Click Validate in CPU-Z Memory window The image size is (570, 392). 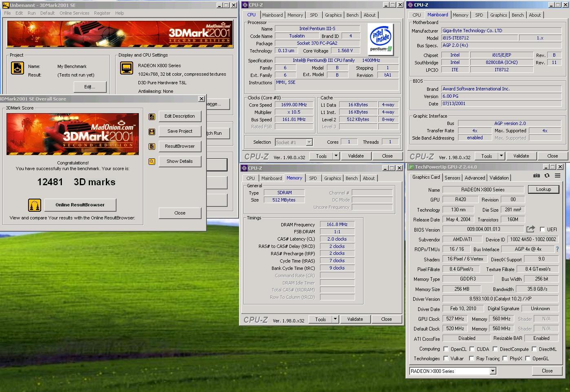click(x=355, y=319)
